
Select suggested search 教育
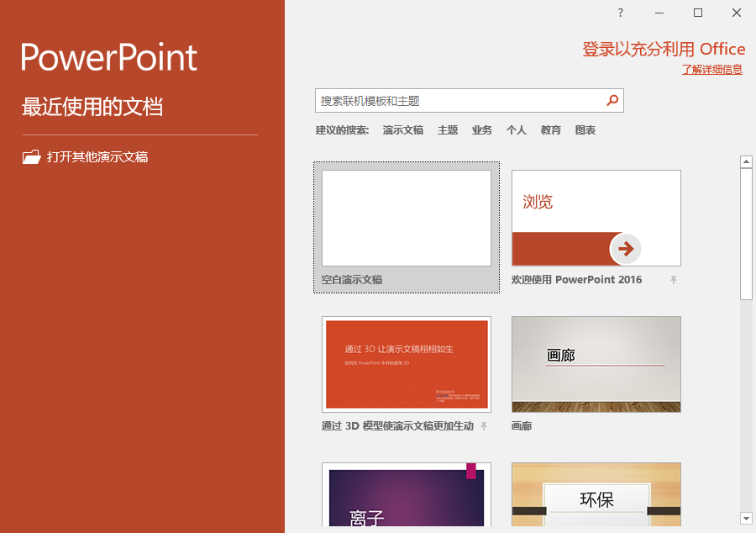coord(550,130)
